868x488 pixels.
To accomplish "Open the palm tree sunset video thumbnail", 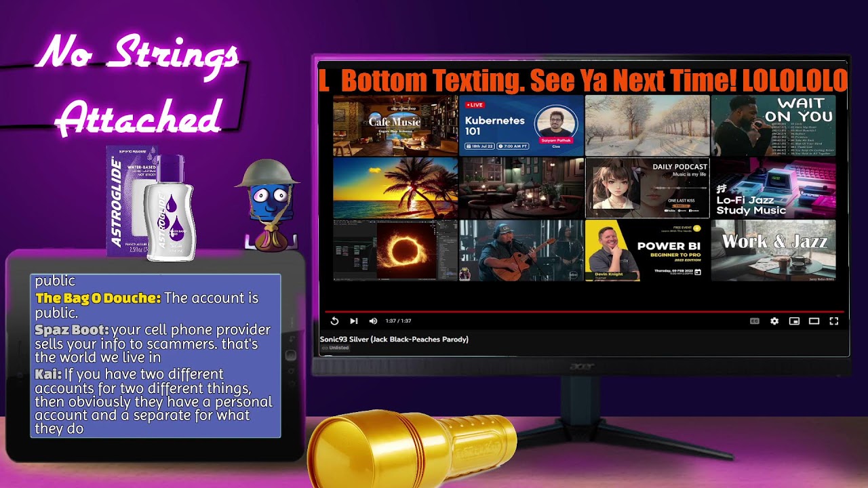I will [395, 188].
